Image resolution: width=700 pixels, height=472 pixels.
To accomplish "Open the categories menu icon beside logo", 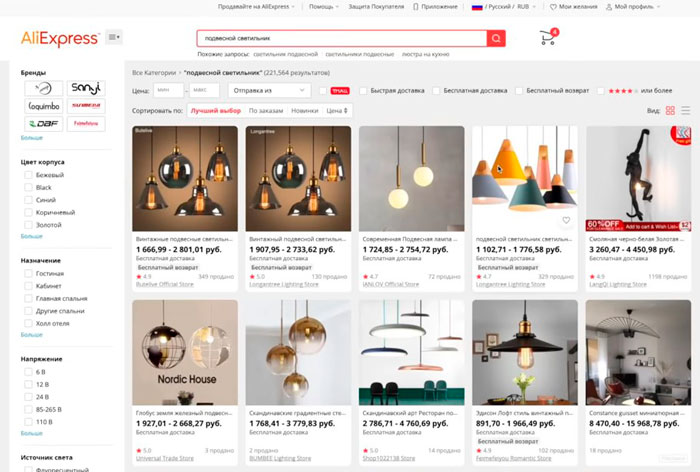I will (114, 37).
